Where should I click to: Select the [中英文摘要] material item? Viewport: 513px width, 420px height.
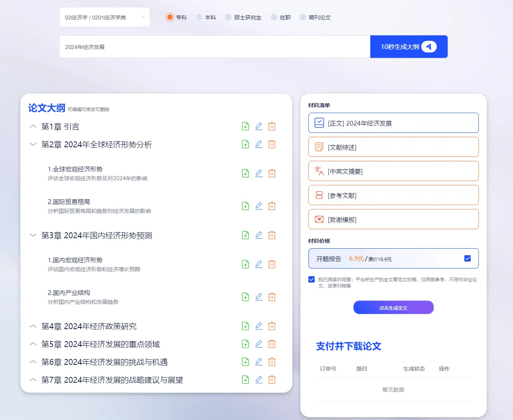click(393, 171)
